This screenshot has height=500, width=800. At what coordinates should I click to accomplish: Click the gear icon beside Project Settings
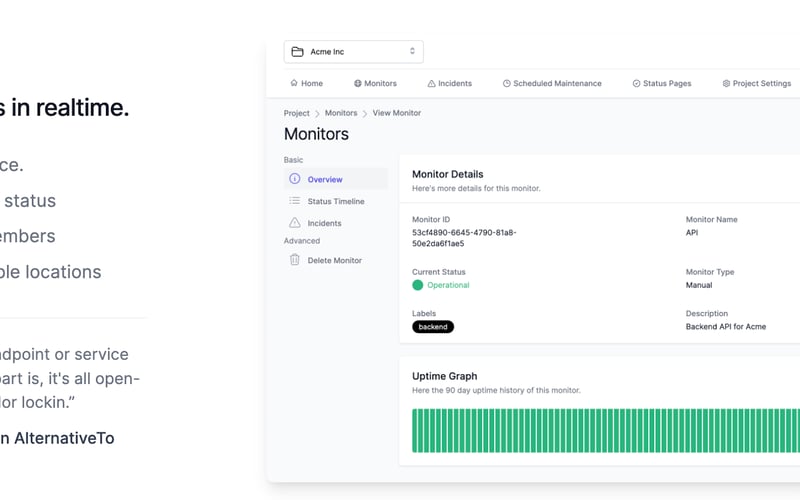click(x=726, y=83)
